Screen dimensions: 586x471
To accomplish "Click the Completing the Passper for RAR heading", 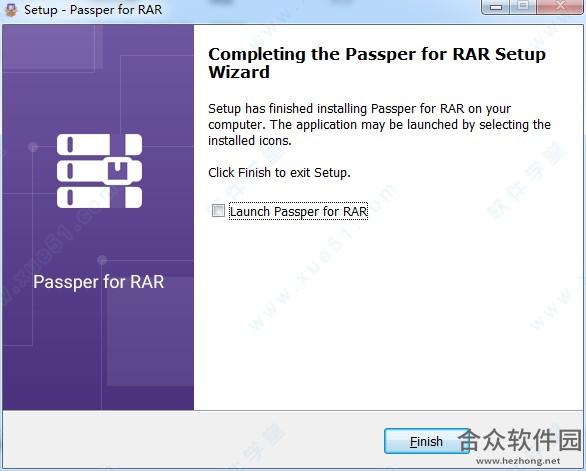I will click(377, 63).
